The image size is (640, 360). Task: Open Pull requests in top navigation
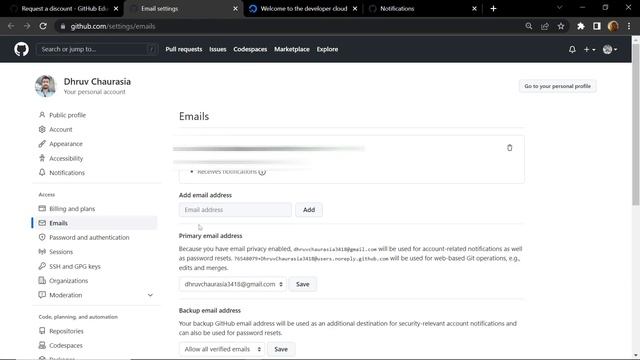pos(184,49)
